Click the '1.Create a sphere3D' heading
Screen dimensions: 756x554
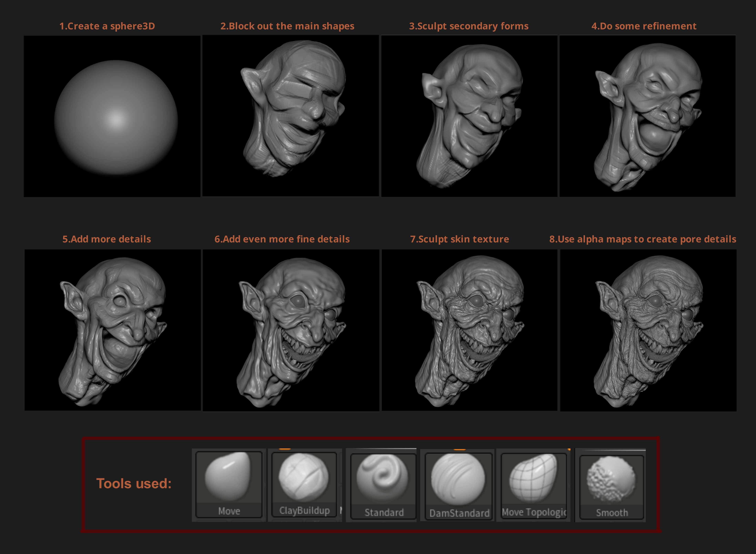click(x=107, y=26)
